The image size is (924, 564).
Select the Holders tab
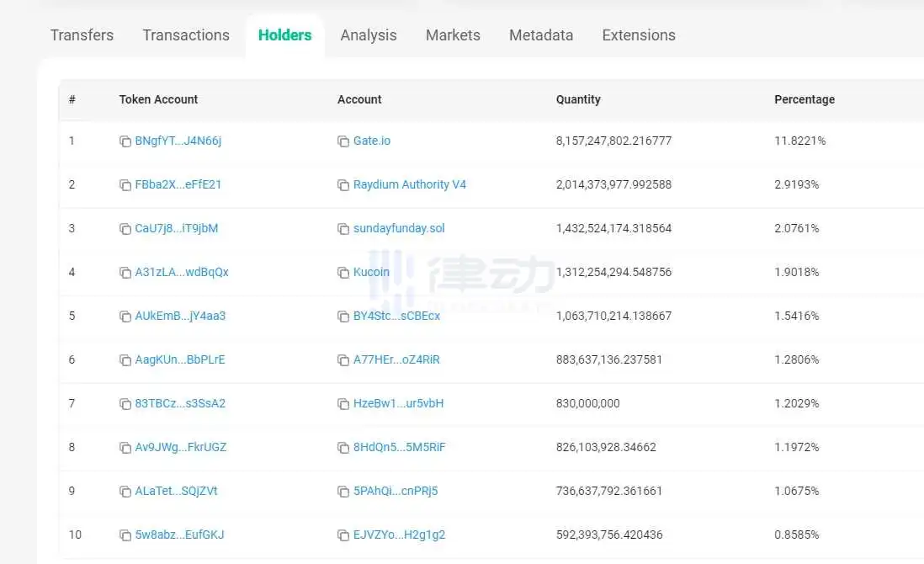(284, 35)
